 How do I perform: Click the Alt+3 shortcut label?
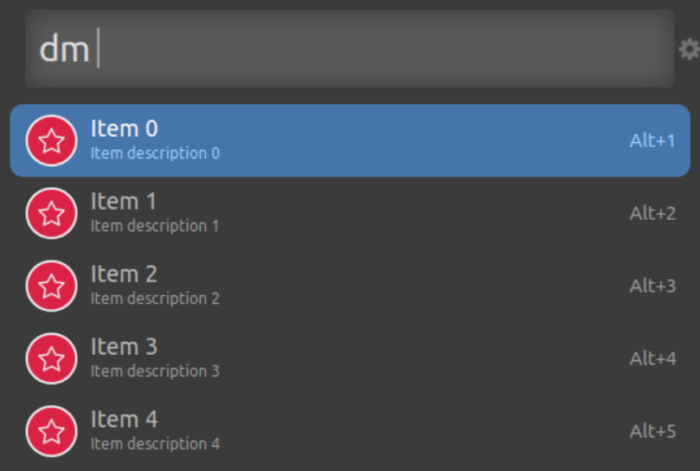click(x=652, y=286)
